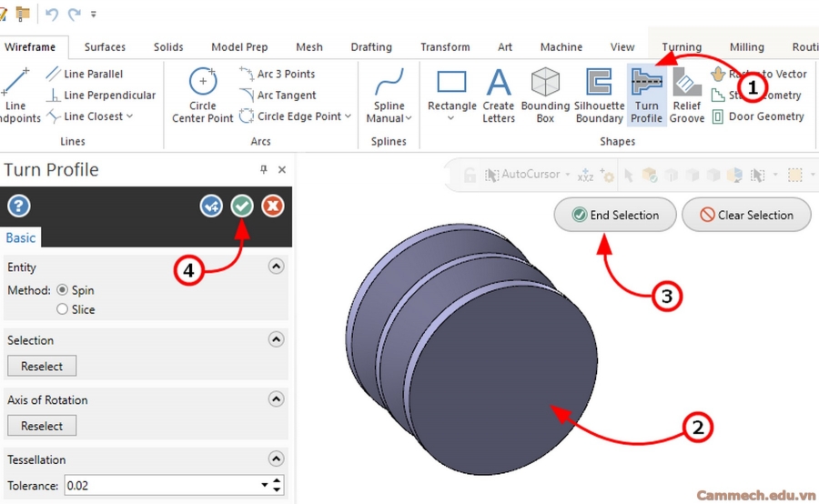Screen dimensions: 819x504
Task: Click the Clear Selection button
Action: [x=746, y=215]
